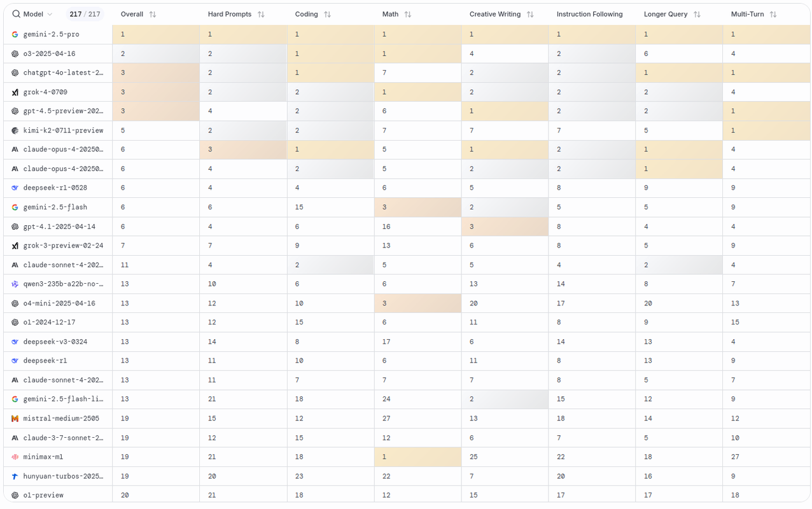
Task: Click the Instruction Following column header
Action: pos(590,14)
